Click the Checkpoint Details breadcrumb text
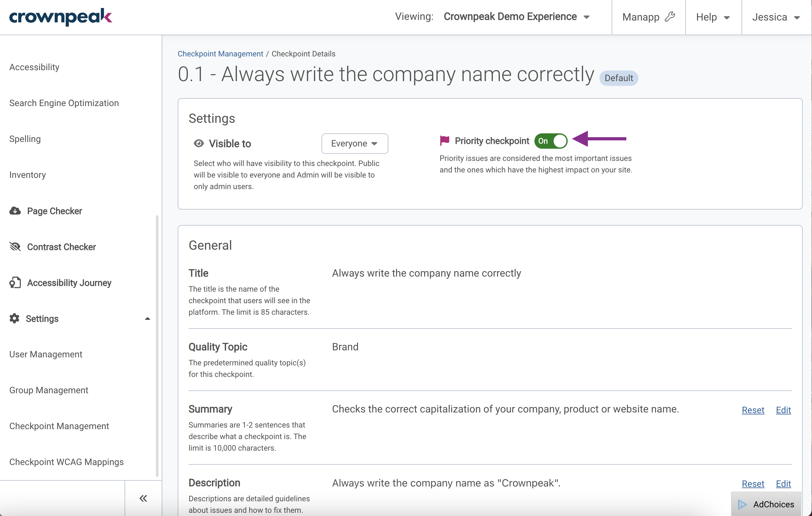 point(303,54)
